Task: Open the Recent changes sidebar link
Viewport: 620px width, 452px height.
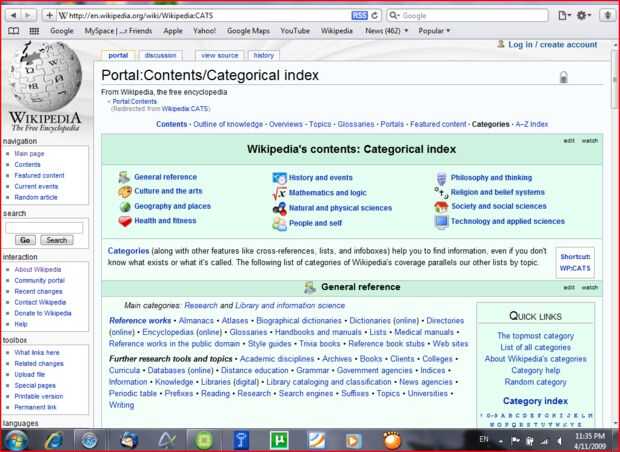Action: click(38, 291)
